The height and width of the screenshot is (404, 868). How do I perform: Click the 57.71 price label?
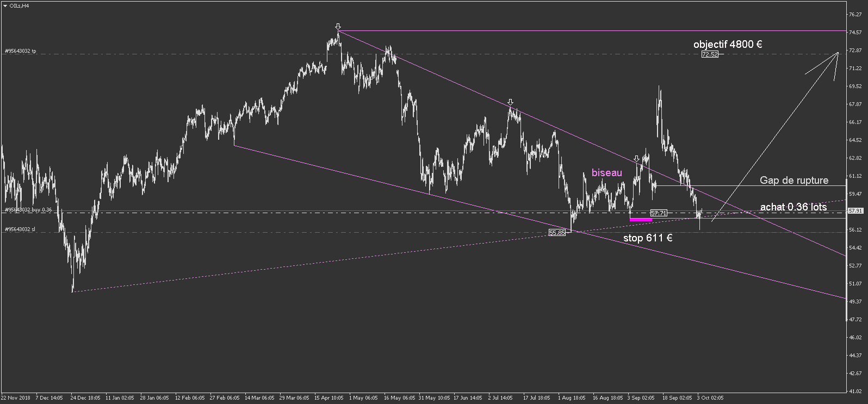tap(659, 213)
